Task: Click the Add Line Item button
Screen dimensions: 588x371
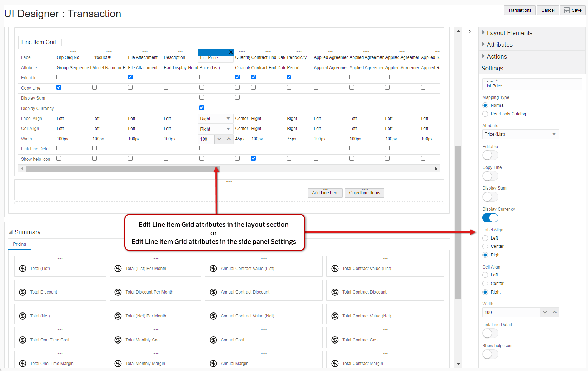Action: pyautogui.click(x=325, y=193)
